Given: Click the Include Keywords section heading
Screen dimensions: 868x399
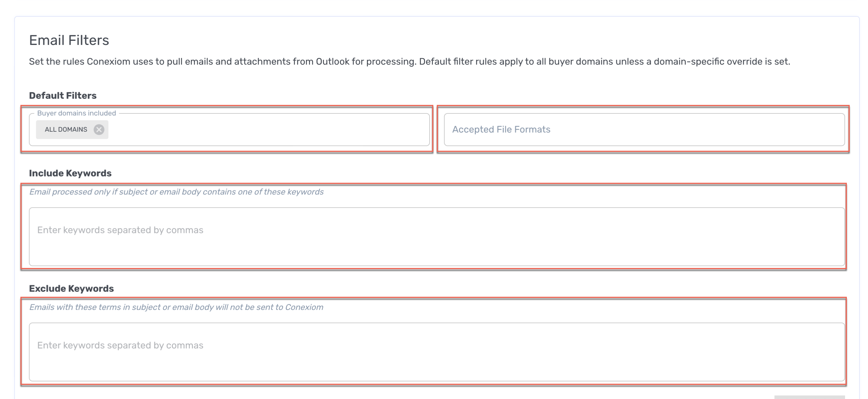Looking at the screenshot, I should pos(70,173).
